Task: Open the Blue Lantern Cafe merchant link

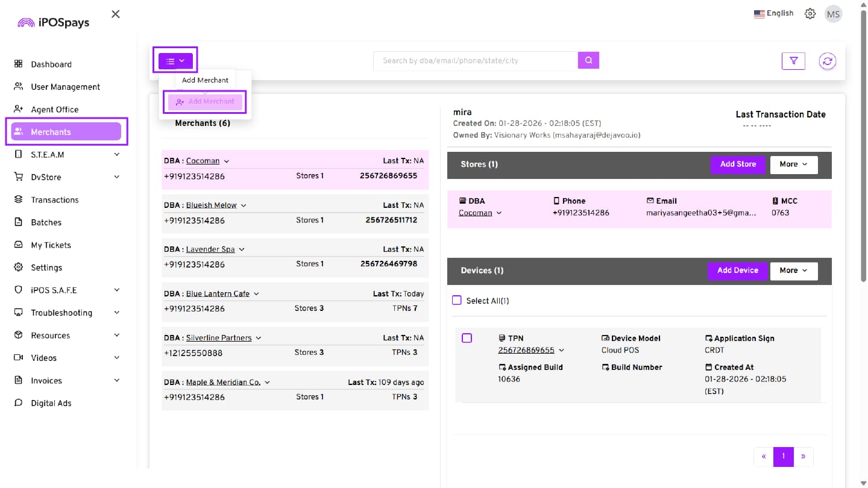Action: pyautogui.click(x=218, y=293)
